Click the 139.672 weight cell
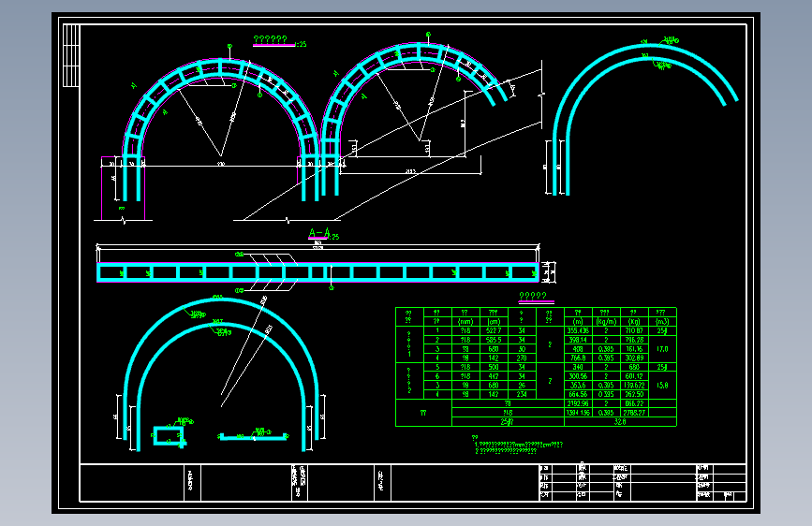Screen dimensions: 812x526 pyautogui.click(x=634, y=386)
